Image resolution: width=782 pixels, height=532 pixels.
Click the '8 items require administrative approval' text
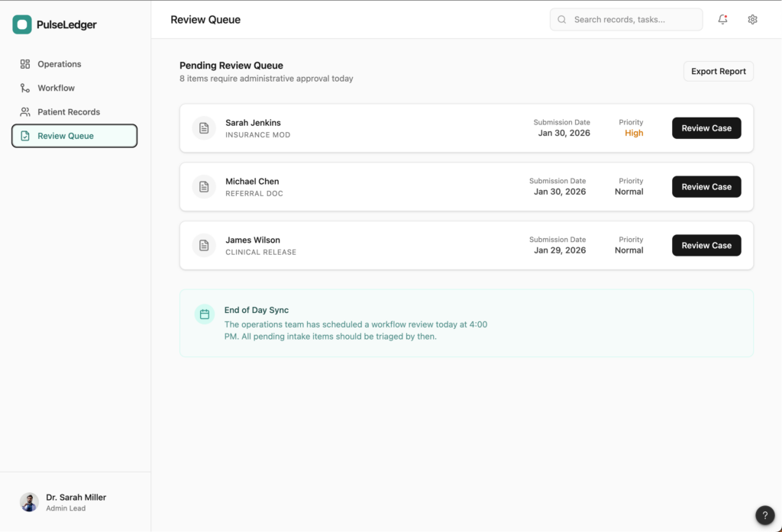(267, 79)
